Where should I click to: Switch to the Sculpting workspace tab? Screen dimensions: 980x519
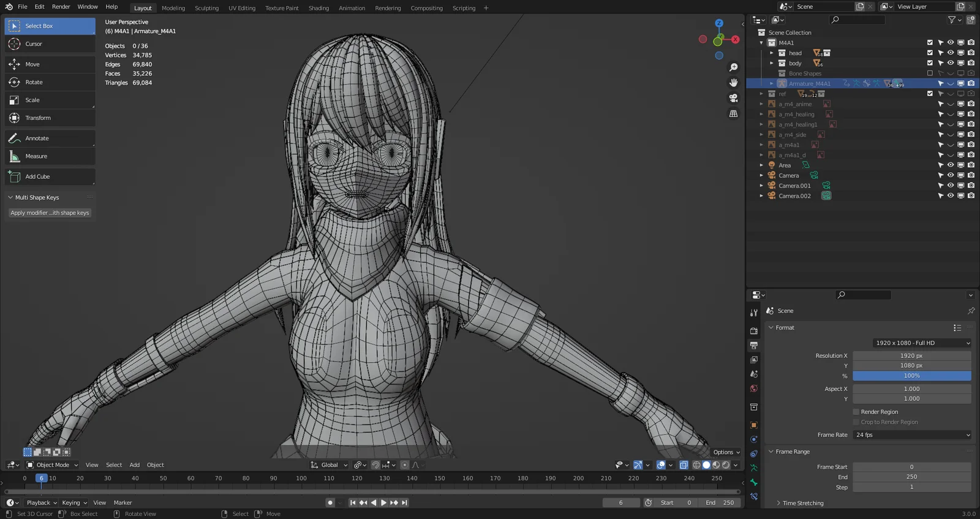tap(206, 8)
